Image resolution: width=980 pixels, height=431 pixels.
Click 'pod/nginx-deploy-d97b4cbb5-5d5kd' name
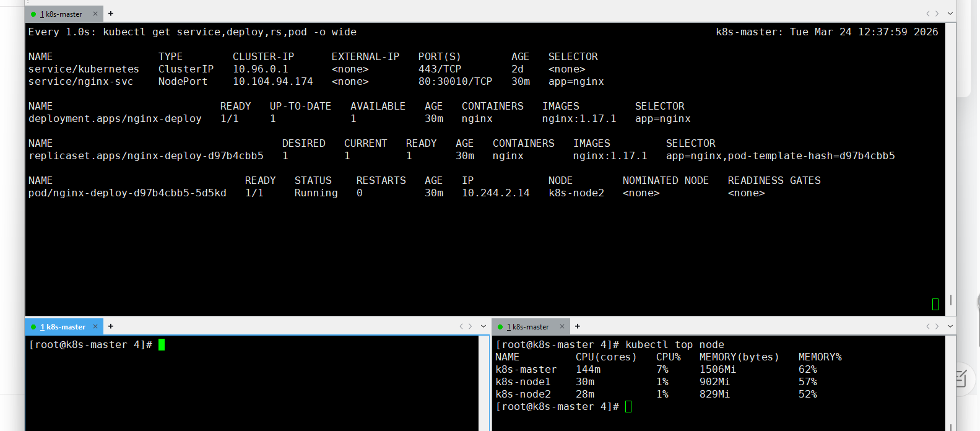pos(128,193)
